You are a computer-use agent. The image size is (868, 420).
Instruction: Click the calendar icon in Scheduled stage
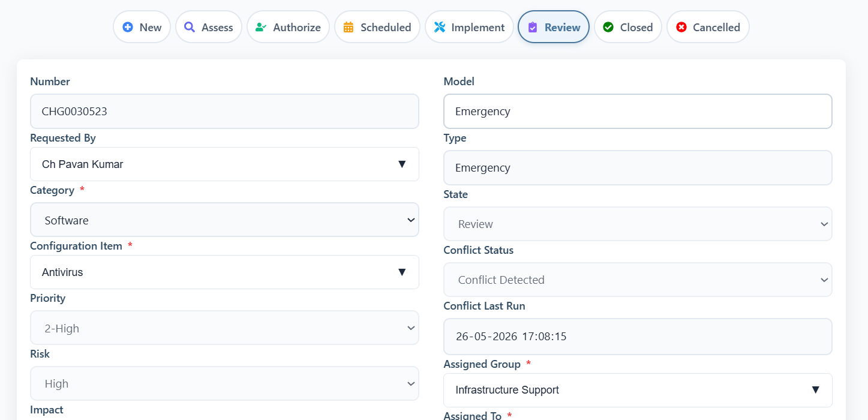pyautogui.click(x=349, y=27)
